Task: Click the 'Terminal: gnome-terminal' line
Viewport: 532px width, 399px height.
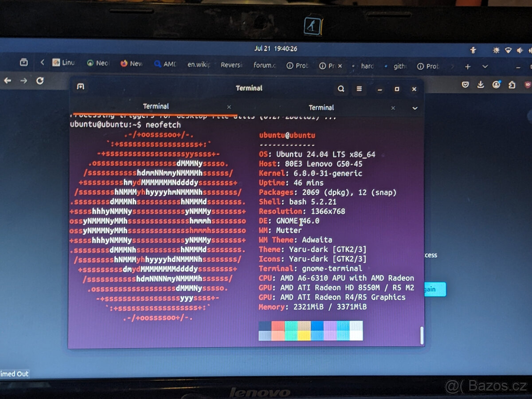Action: 310,269
